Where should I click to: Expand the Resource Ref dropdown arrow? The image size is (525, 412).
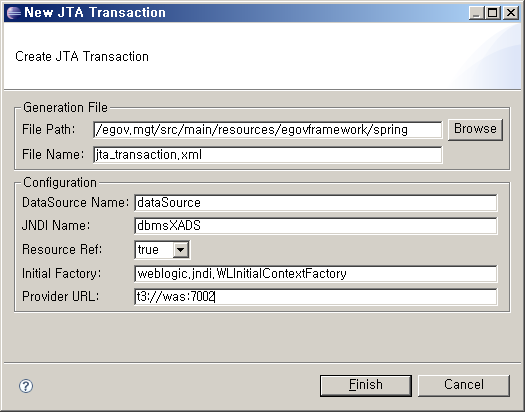pyautogui.click(x=181, y=250)
